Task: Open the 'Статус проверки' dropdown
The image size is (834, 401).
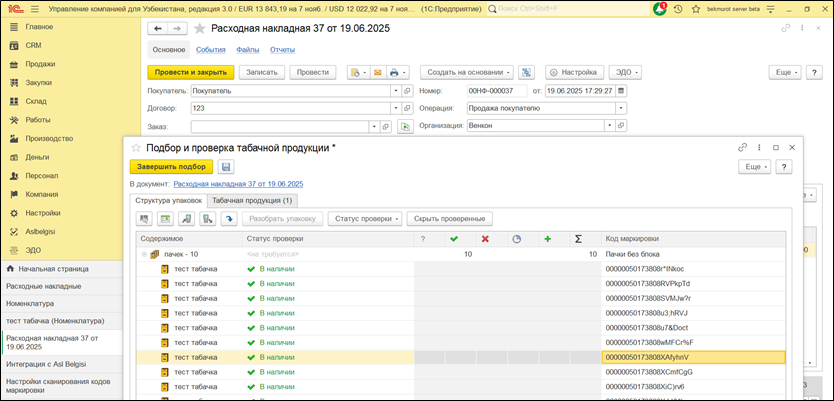Action: pyautogui.click(x=365, y=218)
